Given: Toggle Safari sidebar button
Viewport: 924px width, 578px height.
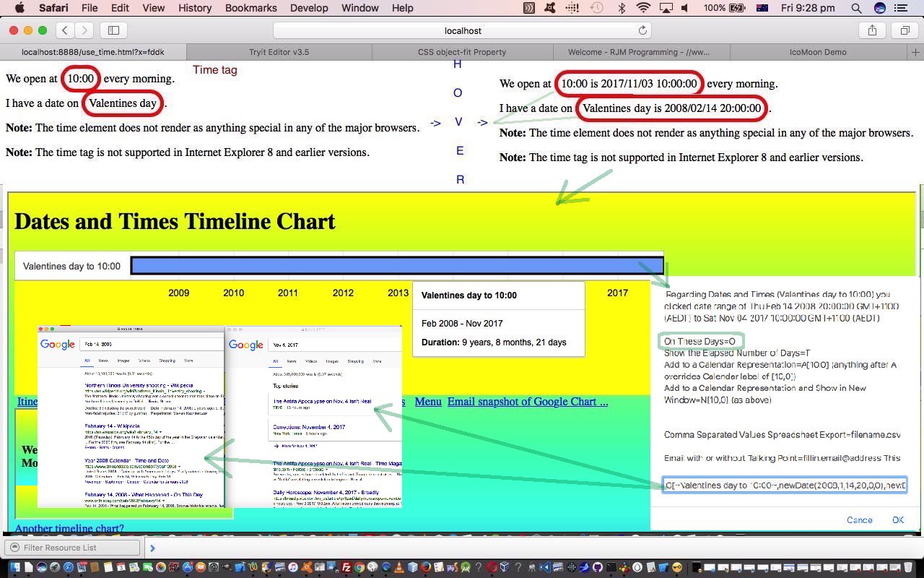Looking at the screenshot, I should click(x=113, y=30).
